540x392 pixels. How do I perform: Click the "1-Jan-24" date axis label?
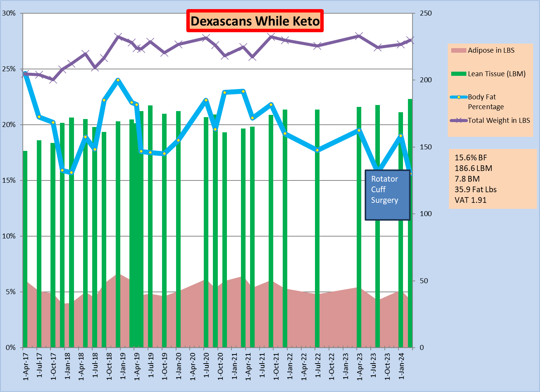pos(401,366)
